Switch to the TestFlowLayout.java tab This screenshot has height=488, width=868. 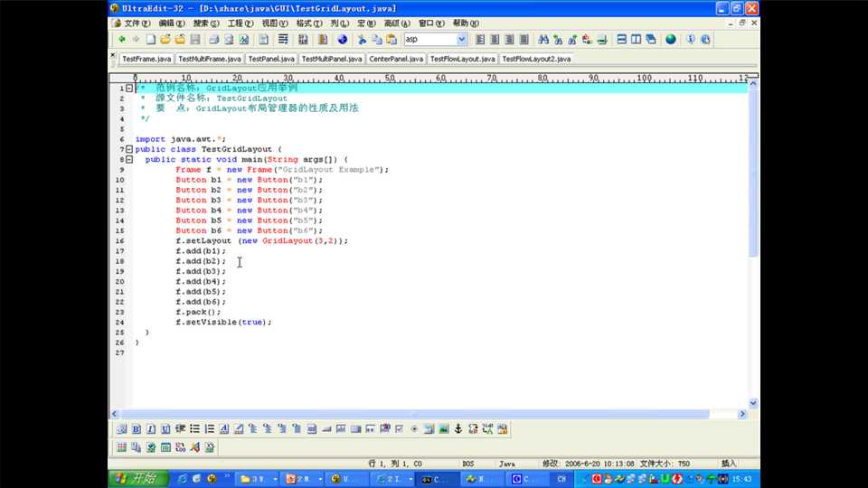pos(463,59)
